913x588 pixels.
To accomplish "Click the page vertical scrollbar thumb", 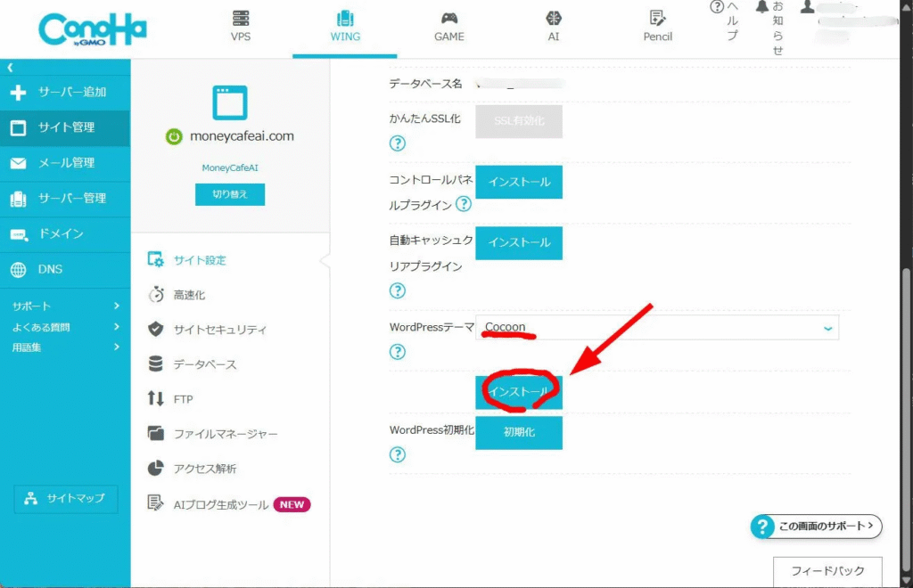I will (x=906, y=419).
